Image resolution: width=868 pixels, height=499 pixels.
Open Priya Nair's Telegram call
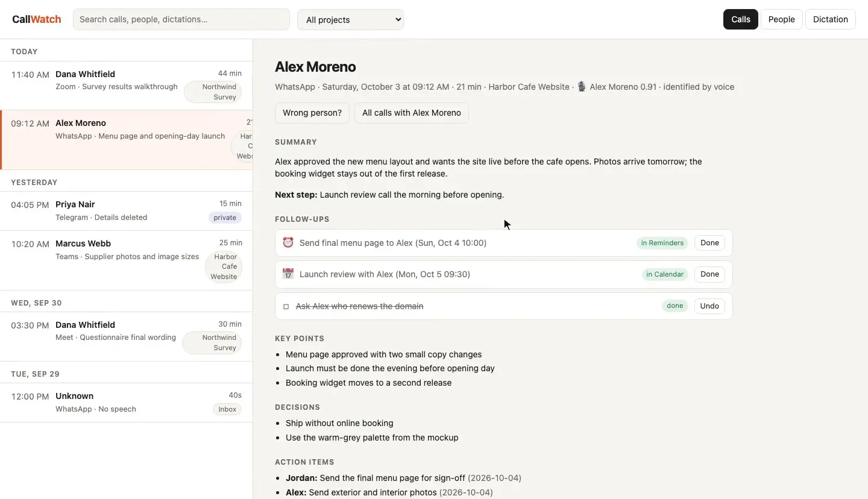(127, 211)
